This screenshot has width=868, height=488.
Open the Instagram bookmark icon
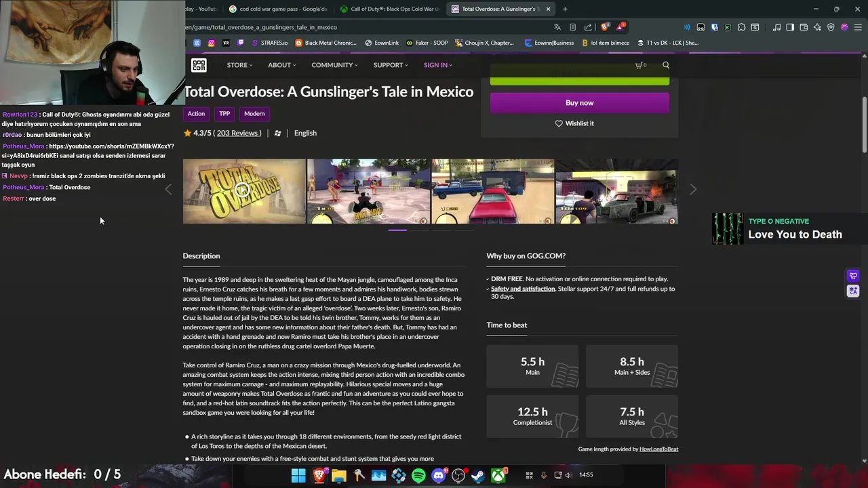tap(212, 43)
